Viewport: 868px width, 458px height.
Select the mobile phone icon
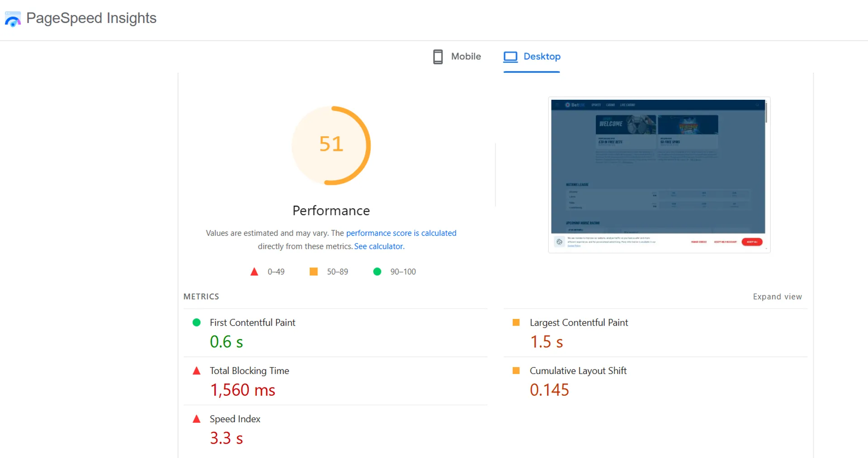point(437,56)
